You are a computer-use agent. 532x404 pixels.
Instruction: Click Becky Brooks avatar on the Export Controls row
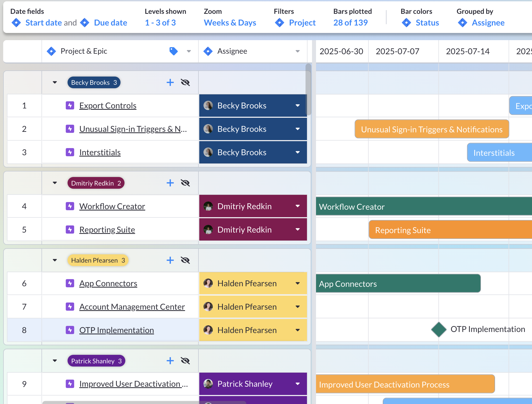click(208, 106)
